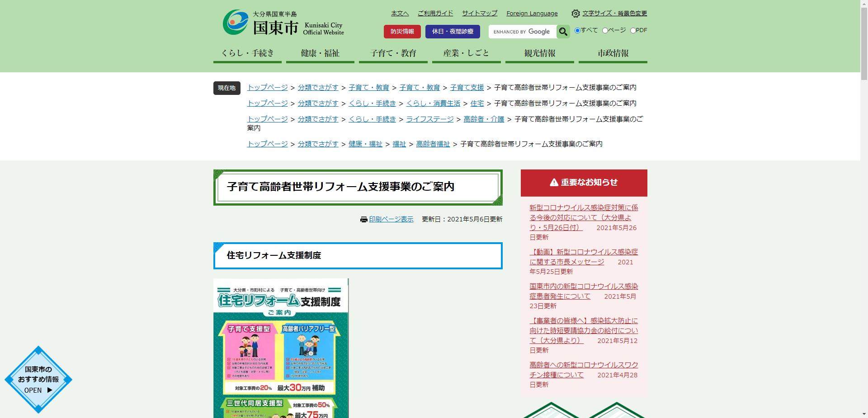Viewport: 868px width, 418px height.
Task: Select the ページ search option
Action: [x=604, y=30]
